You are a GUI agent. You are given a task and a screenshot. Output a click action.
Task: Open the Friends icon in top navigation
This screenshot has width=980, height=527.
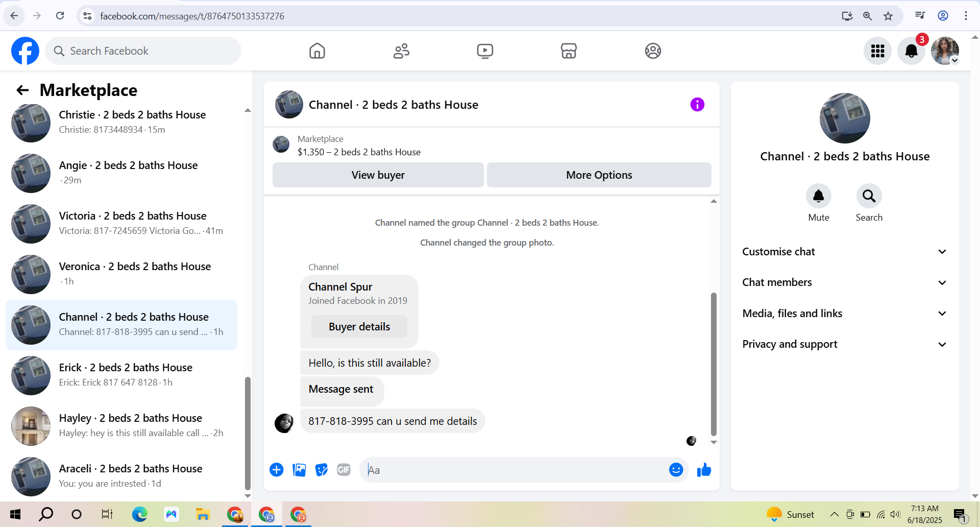pyautogui.click(x=401, y=51)
